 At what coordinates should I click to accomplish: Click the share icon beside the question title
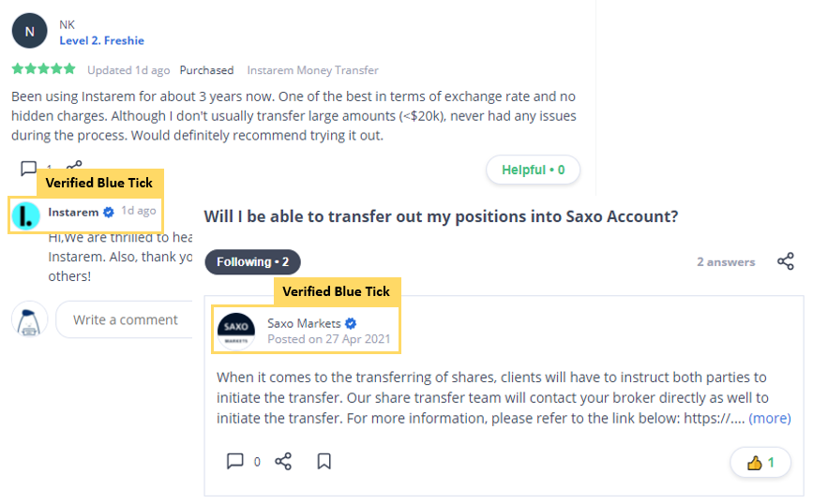pos(786,261)
